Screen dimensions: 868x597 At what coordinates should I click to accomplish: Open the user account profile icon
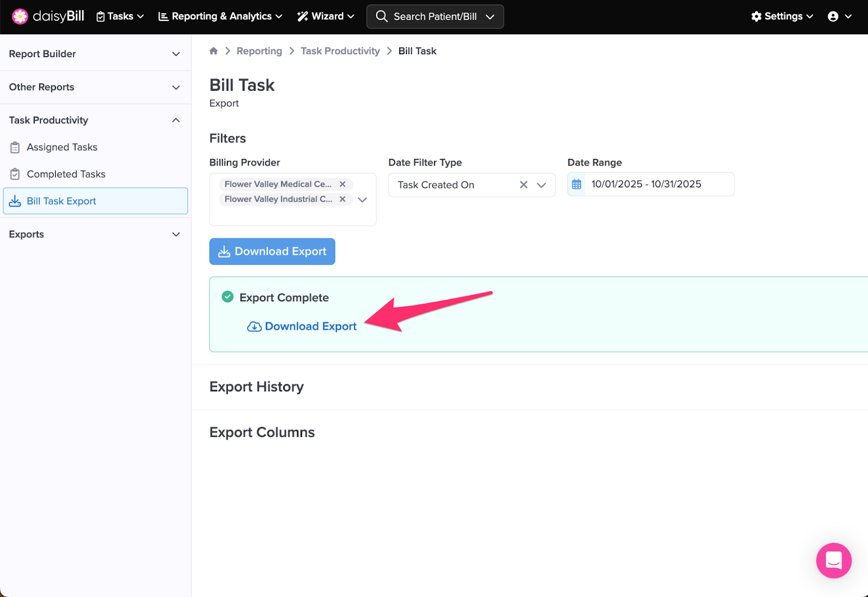(x=833, y=16)
